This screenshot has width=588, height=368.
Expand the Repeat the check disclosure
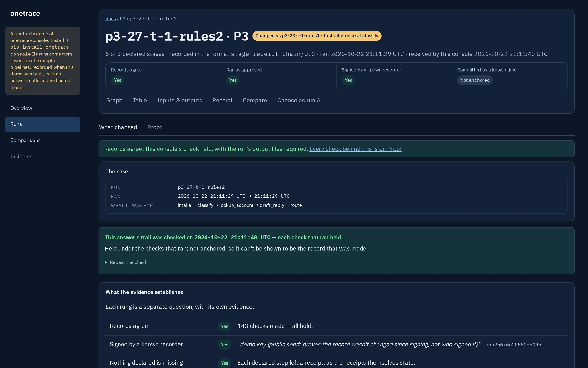click(x=126, y=262)
